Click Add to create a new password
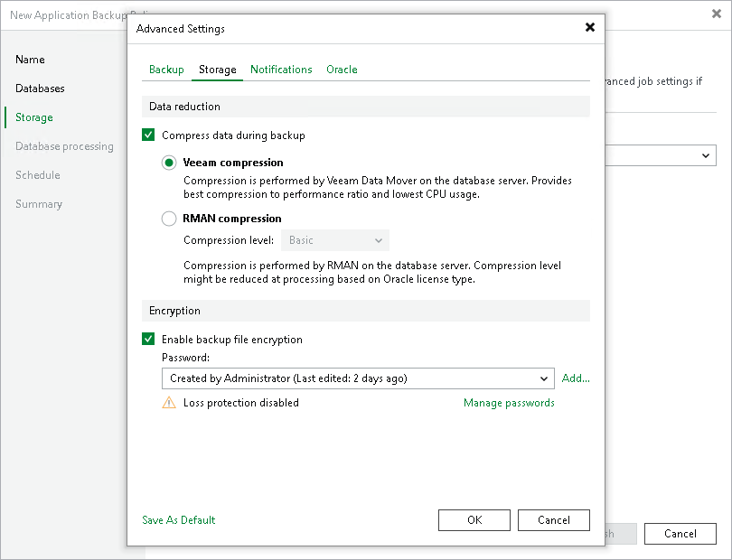Viewport: 732px width, 560px height. (x=575, y=378)
